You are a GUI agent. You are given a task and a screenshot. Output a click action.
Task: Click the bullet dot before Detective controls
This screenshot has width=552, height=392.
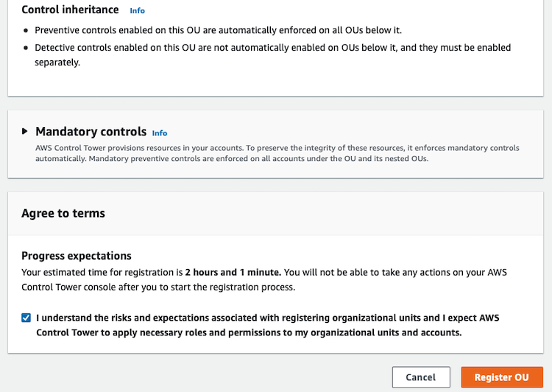(26, 48)
